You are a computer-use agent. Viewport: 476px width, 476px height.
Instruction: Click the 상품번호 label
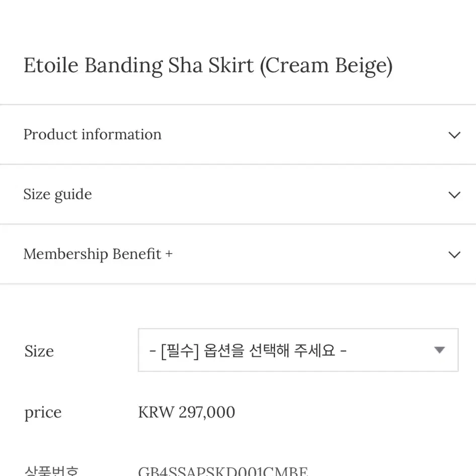[51, 471]
